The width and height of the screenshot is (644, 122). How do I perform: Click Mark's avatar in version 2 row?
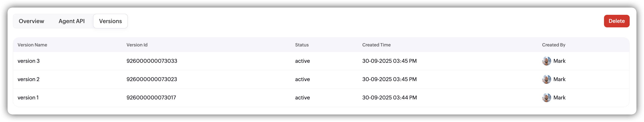coord(546,79)
